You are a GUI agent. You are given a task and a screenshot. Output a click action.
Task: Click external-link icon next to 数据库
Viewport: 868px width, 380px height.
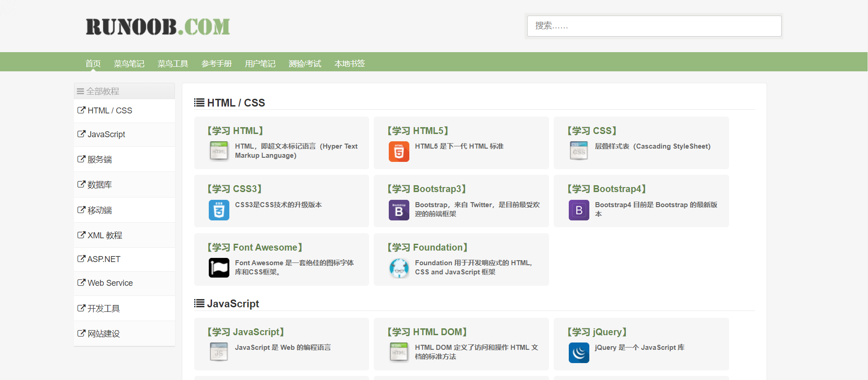click(81, 184)
